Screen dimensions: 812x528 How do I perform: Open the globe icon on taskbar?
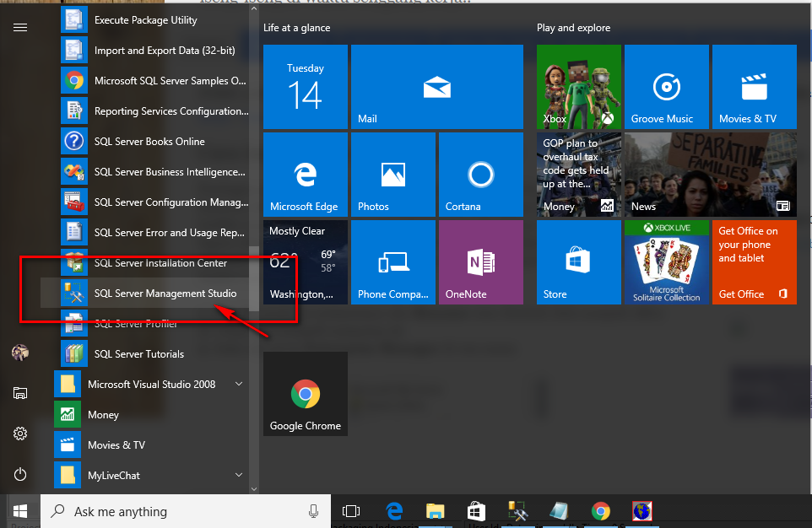[642, 511]
